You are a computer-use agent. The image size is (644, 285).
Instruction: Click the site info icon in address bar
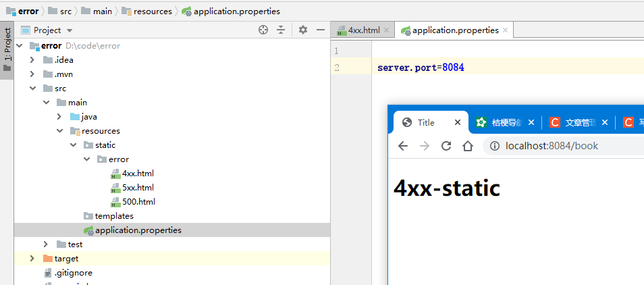pos(495,146)
